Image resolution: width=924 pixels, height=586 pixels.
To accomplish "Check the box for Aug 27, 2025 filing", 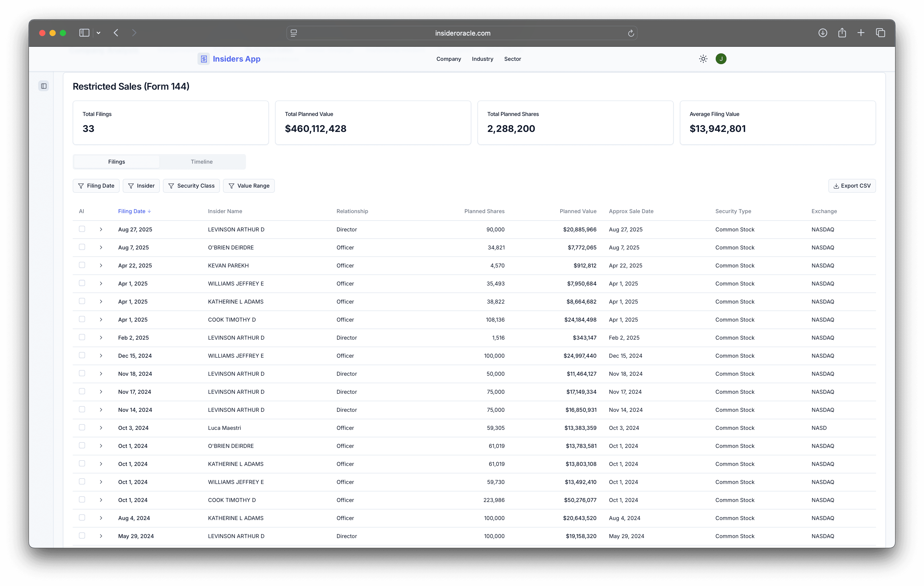I will pos(82,229).
